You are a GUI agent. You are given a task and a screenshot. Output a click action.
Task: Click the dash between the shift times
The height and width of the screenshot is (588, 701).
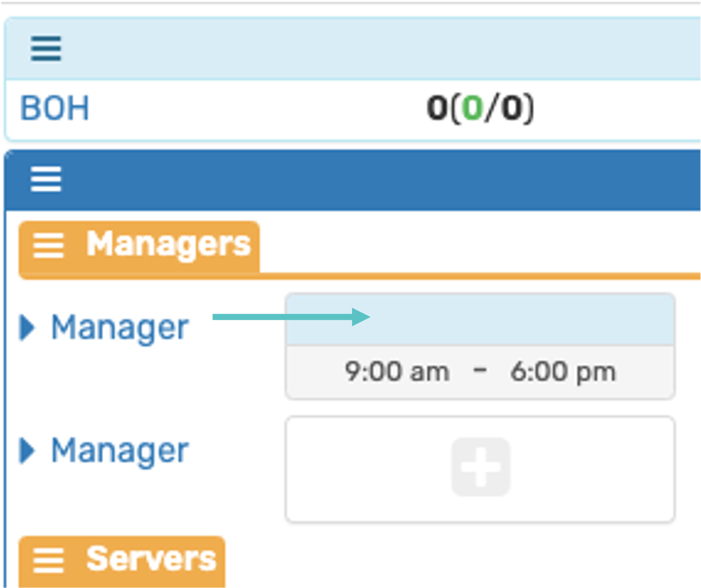click(479, 371)
